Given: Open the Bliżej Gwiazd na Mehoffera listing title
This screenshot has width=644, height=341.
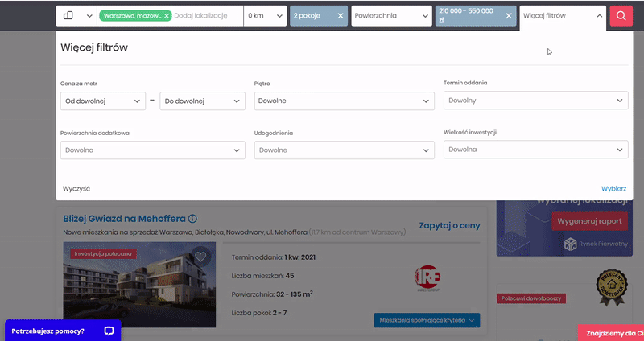Looking at the screenshot, I should click(124, 218).
